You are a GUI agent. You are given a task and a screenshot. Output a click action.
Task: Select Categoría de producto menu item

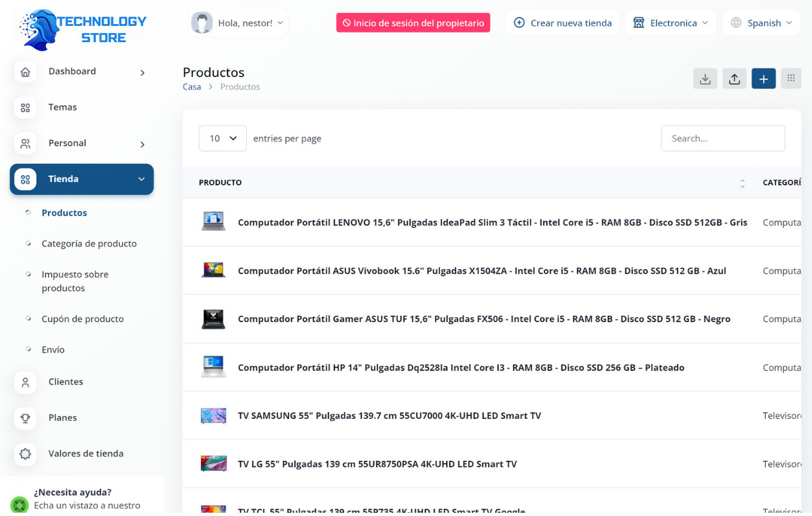[89, 244]
